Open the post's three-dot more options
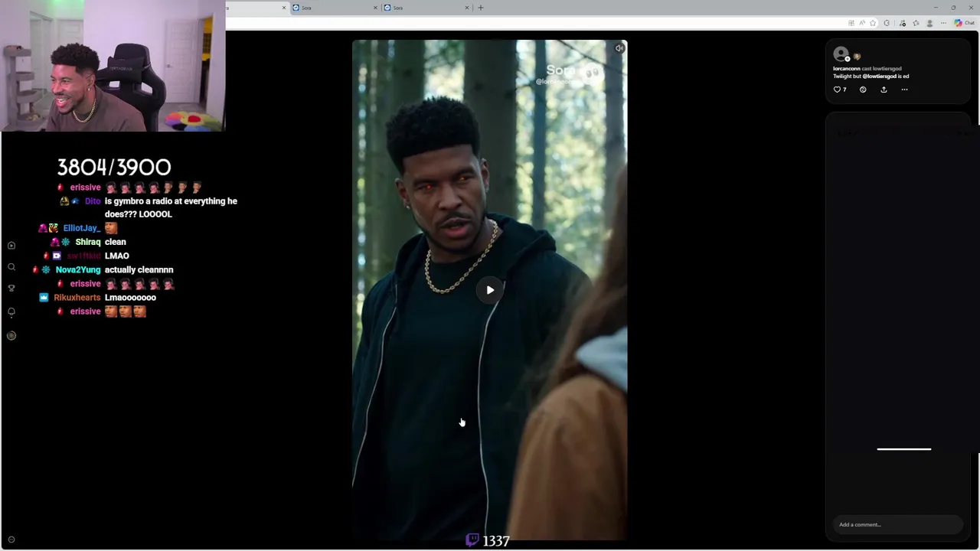The height and width of the screenshot is (551, 980). [x=904, y=90]
